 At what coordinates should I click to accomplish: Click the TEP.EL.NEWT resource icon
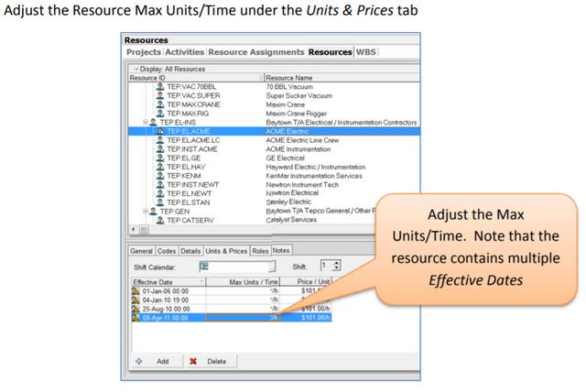tap(160, 193)
